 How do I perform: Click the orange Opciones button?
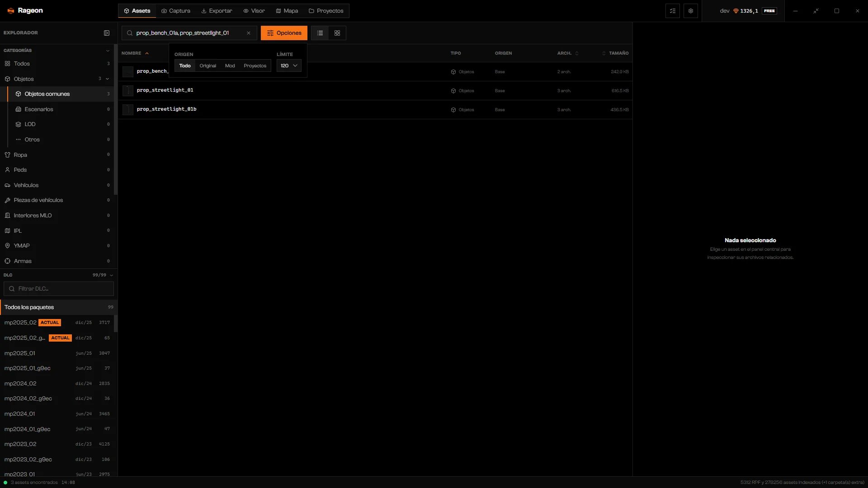click(284, 33)
